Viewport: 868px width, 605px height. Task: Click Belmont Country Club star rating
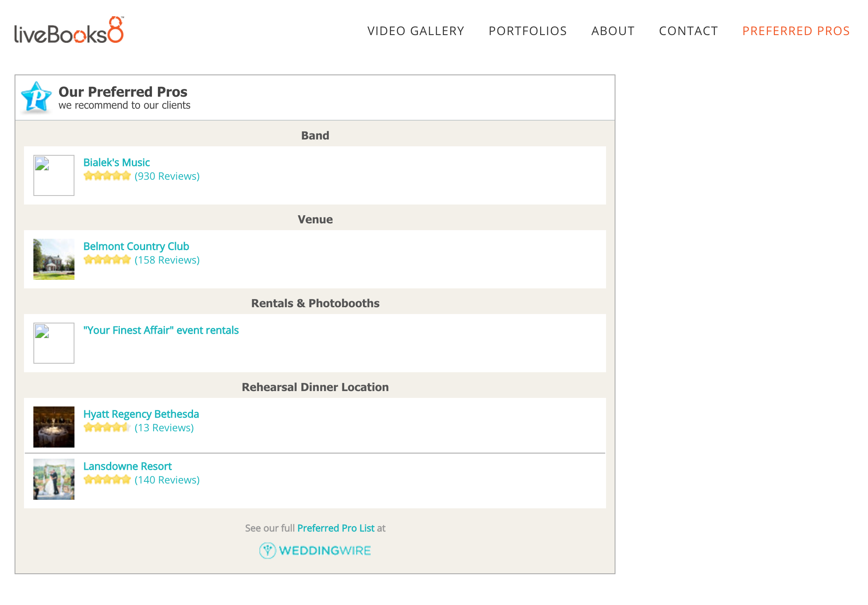[x=107, y=260]
